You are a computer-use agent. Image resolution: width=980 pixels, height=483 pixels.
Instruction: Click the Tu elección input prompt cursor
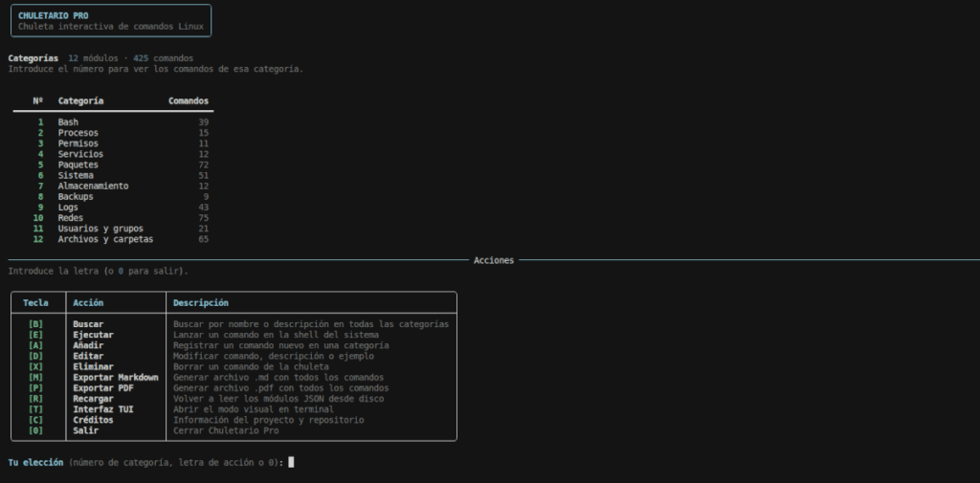tap(291, 462)
